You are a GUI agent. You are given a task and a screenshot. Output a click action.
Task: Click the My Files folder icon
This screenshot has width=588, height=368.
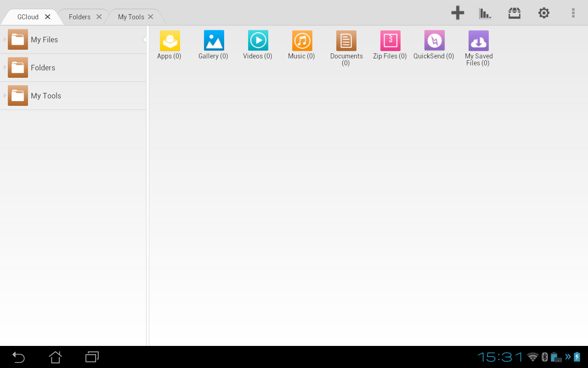coord(18,40)
